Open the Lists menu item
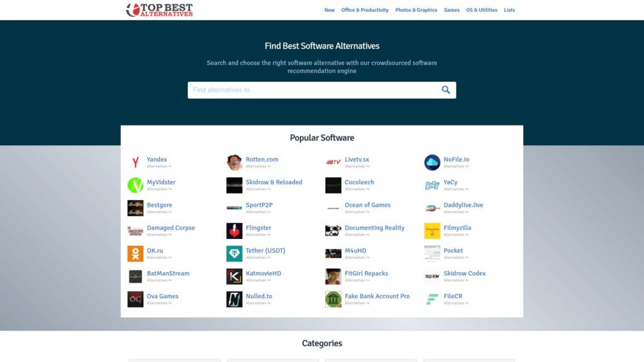This screenshot has width=644, height=362. [x=509, y=10]
